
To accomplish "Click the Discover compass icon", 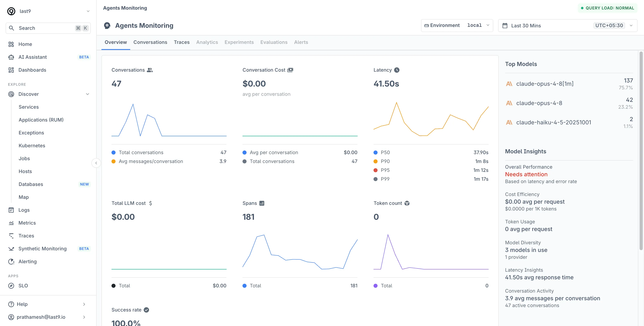I will [x=11, y=94].
